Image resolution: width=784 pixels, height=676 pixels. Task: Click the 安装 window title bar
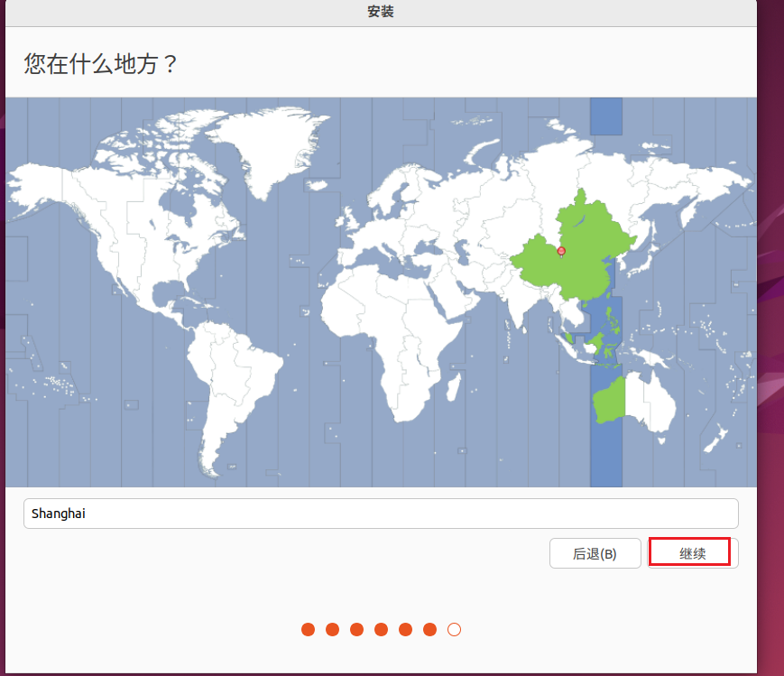(x=381, y=12)
